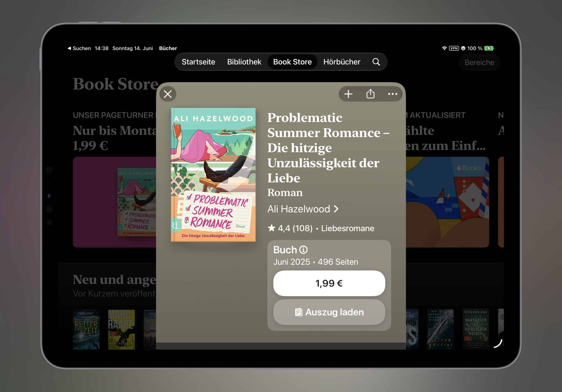562x392 pixels.
Task: Open the Retter der Zeit book cover
Action: pos(86,329)
